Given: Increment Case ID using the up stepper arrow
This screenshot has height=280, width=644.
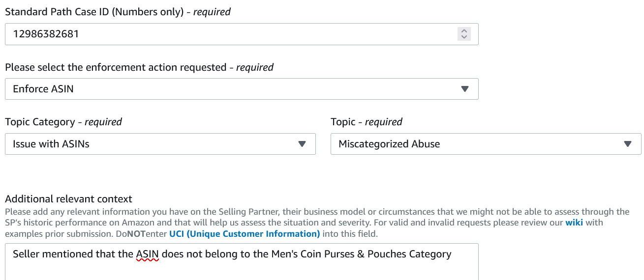Looking at the screenshot, I should (464, 30).
